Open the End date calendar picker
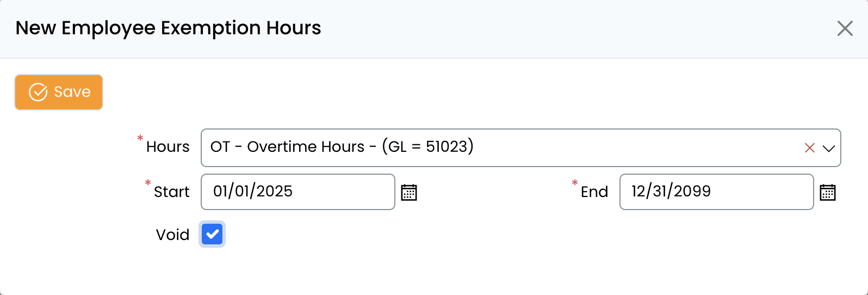 (x=827, y=192)
